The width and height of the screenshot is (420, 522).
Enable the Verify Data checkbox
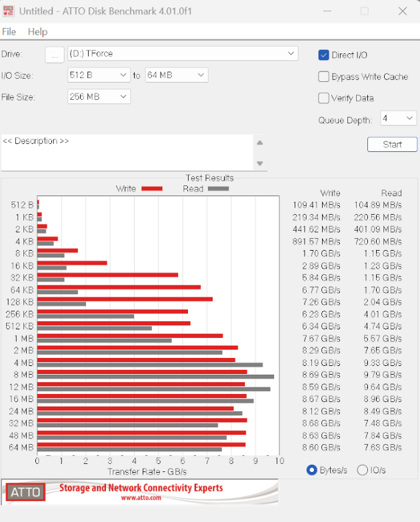(323, 98)
